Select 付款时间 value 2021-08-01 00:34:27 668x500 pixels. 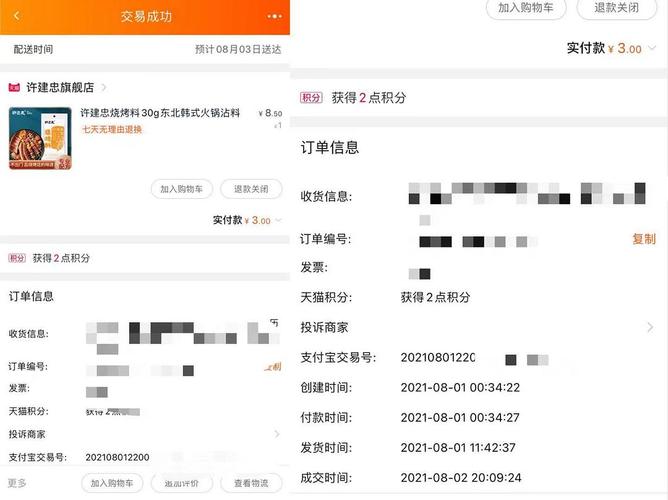tap(460, 417)
